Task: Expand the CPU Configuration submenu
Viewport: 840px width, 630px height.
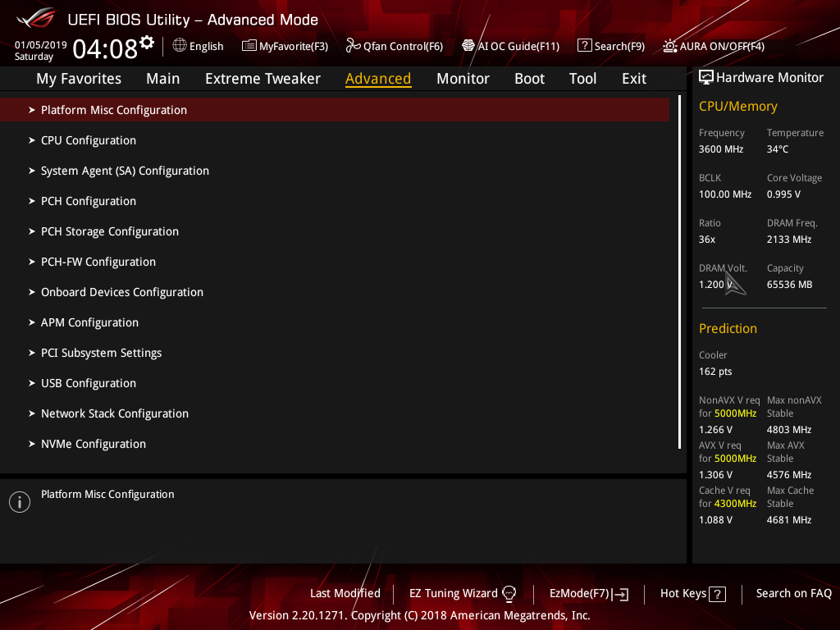Action: point(88,139)
